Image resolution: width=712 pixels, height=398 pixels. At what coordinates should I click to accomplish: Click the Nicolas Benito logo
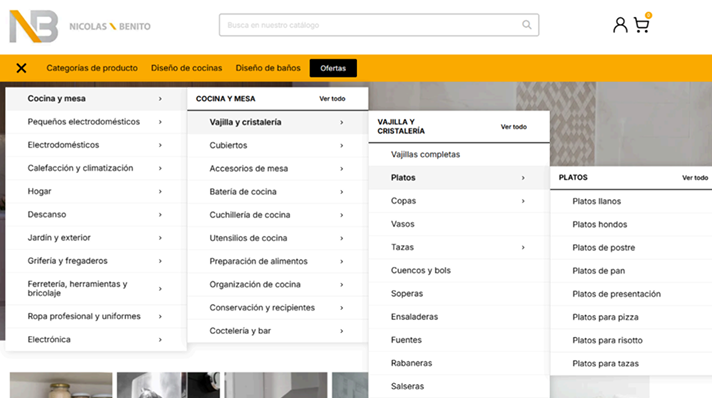[x=80, y=26]
